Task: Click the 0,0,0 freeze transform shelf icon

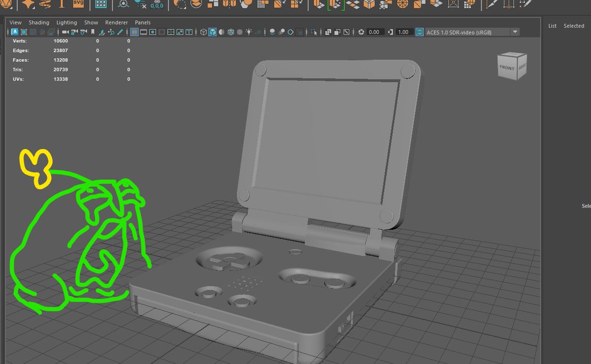Action: 157,4
